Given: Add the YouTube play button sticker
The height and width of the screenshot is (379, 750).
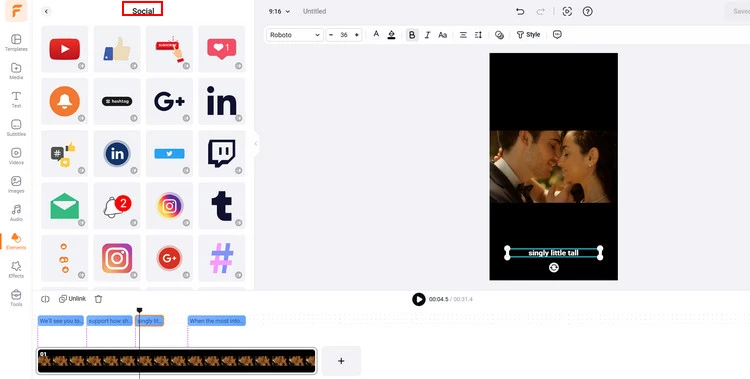Looking at the screenshot, I should point(65,49).
